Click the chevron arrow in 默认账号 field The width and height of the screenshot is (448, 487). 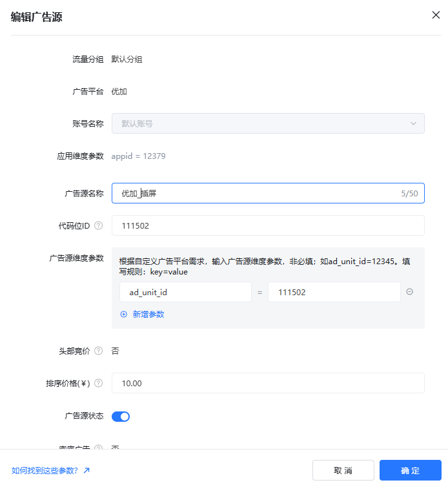point(413,123)
